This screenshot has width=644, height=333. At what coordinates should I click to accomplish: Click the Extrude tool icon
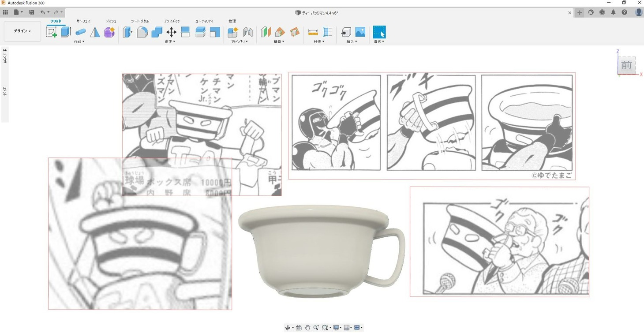click(66, 32)
